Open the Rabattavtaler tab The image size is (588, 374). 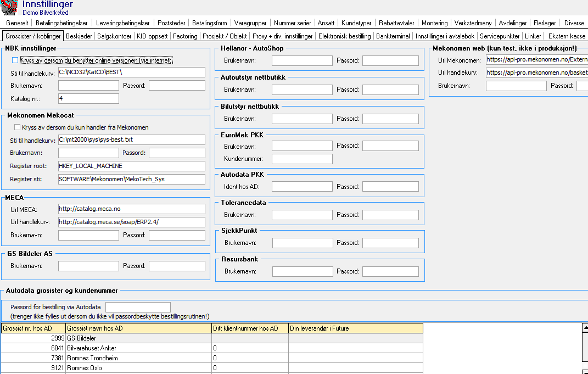pyautogui.click(x=396, y=23)
